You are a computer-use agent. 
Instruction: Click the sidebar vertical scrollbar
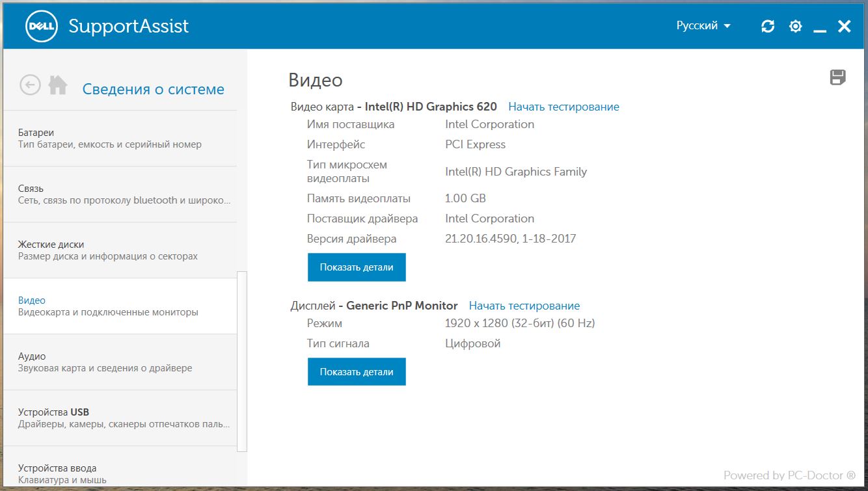point(242,361)
